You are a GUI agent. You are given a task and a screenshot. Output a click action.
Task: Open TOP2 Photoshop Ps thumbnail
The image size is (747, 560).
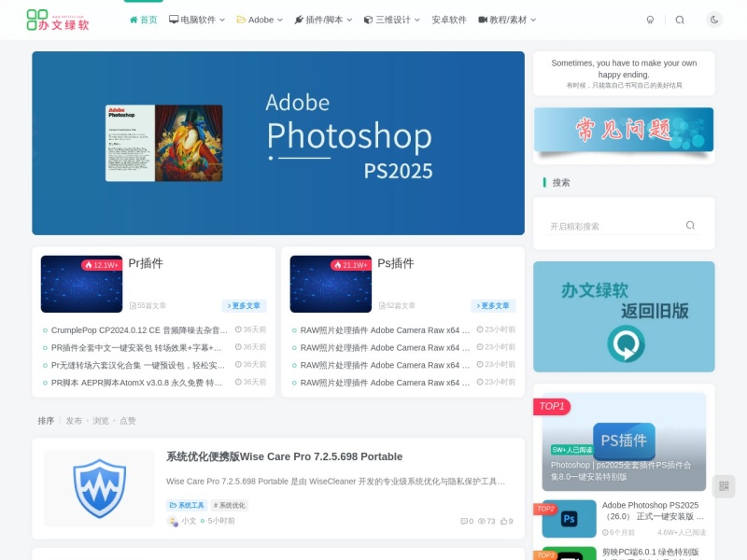(569, 519)
